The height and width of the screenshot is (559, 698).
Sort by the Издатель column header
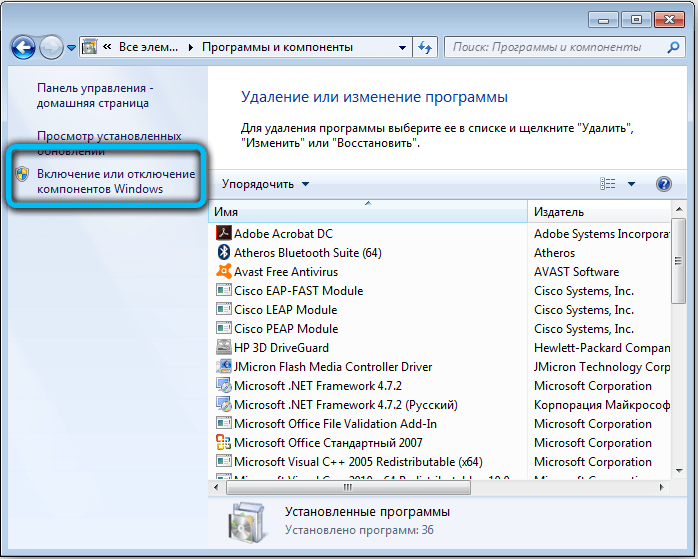pyautogui.click(x=599, y=211)
